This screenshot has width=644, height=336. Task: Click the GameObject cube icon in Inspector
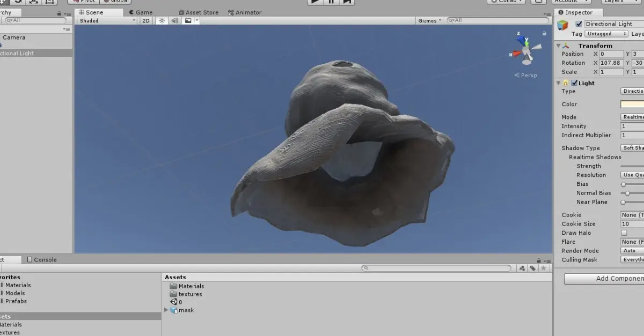click(562, 25)
